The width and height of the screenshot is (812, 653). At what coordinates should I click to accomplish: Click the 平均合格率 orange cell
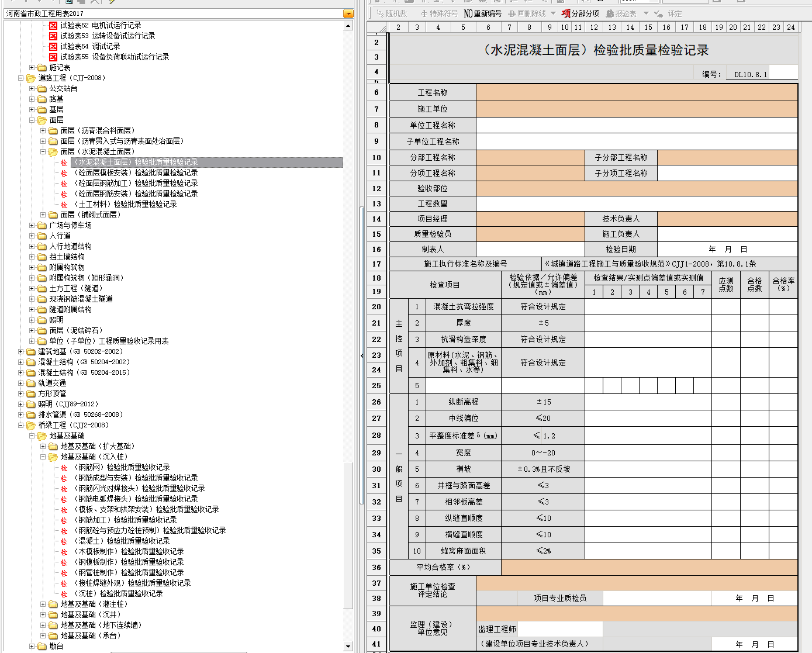649,567
